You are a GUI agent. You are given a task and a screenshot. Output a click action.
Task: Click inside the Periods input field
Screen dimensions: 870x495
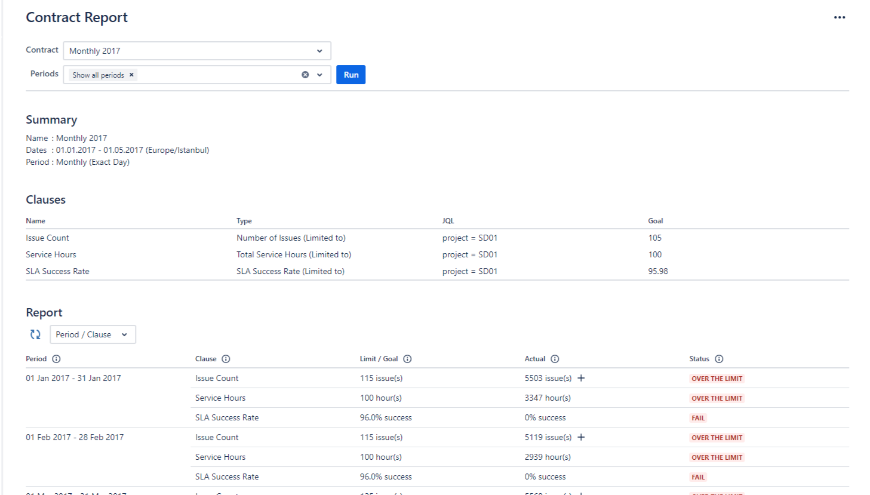tap(215, 75)
